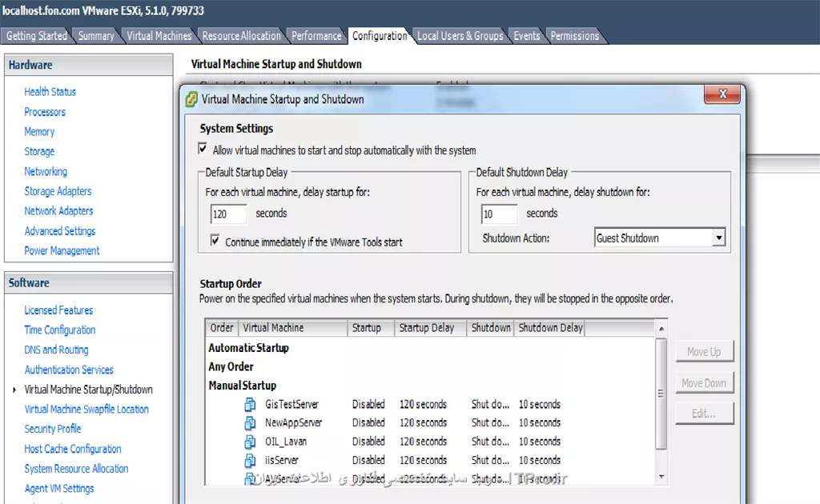Select the Configuration tab
820x504 pixels.
(x=380, y=36)
